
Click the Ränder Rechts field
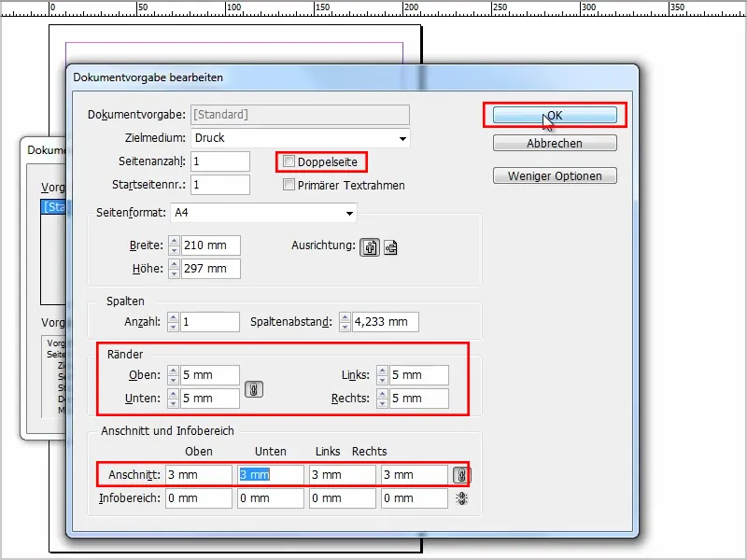418,399
